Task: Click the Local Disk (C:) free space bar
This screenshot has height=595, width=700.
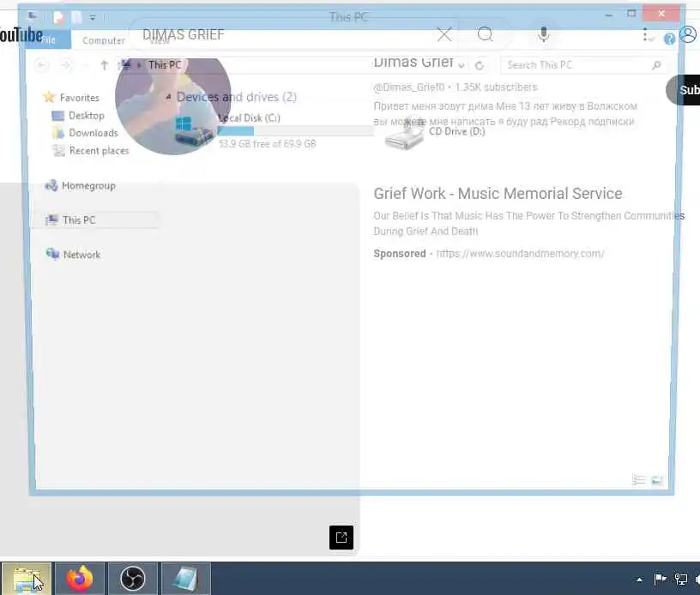Action: click(294, 131)
